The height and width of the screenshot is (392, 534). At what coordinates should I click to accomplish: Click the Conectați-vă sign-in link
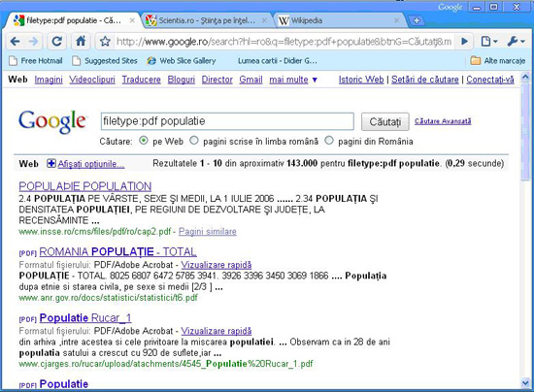[490, 80]
